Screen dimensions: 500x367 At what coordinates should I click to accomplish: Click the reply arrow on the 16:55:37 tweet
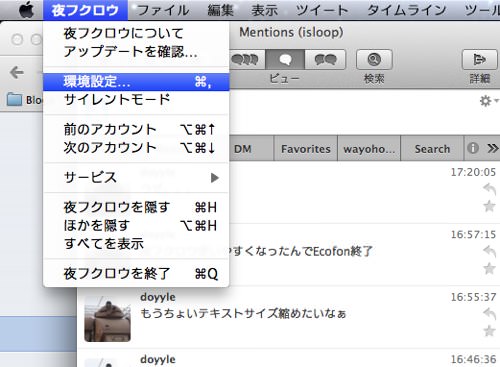point(489,314)
